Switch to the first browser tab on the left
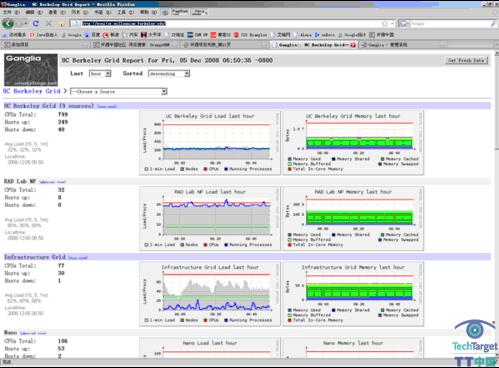The height and width of the screenshot is (368, 499). [x=45, y=45]
